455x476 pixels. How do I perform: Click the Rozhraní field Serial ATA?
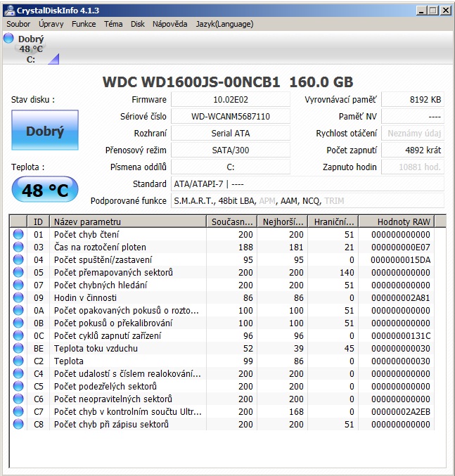(x=231, y=134)
